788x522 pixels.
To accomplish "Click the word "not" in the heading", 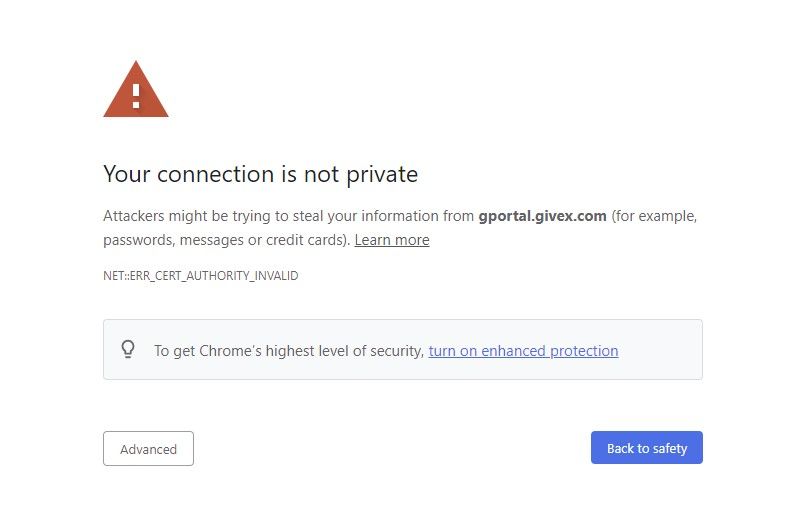I will point(322,175).
